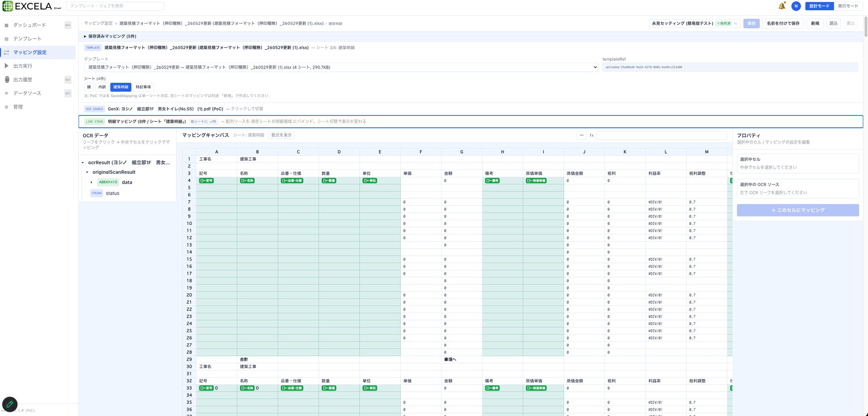This screenshot has width=868, height=416.
Task: Select 設計モード toggle
Action: (x=819, y=6)
